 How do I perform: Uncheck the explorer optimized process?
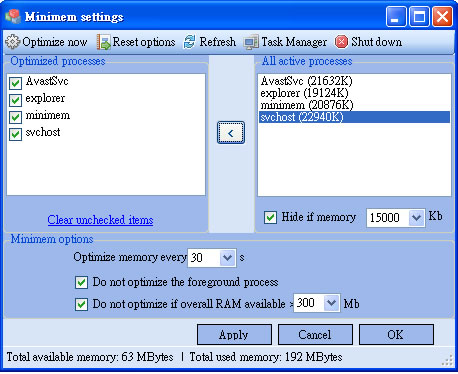(x=15, y=100)
